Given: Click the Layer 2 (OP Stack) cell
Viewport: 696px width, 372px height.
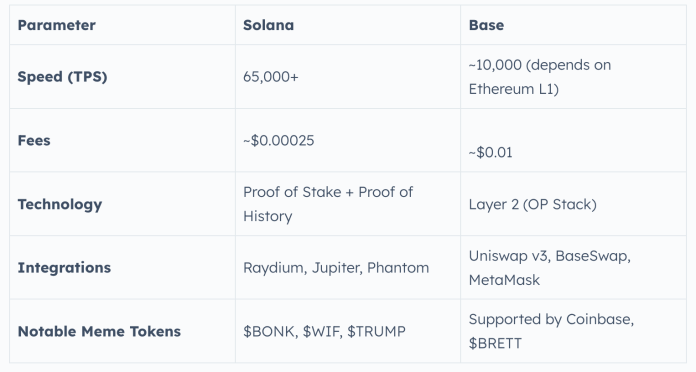Looking at the screenshot, I should pyautogui.click(x=533, y=204).
